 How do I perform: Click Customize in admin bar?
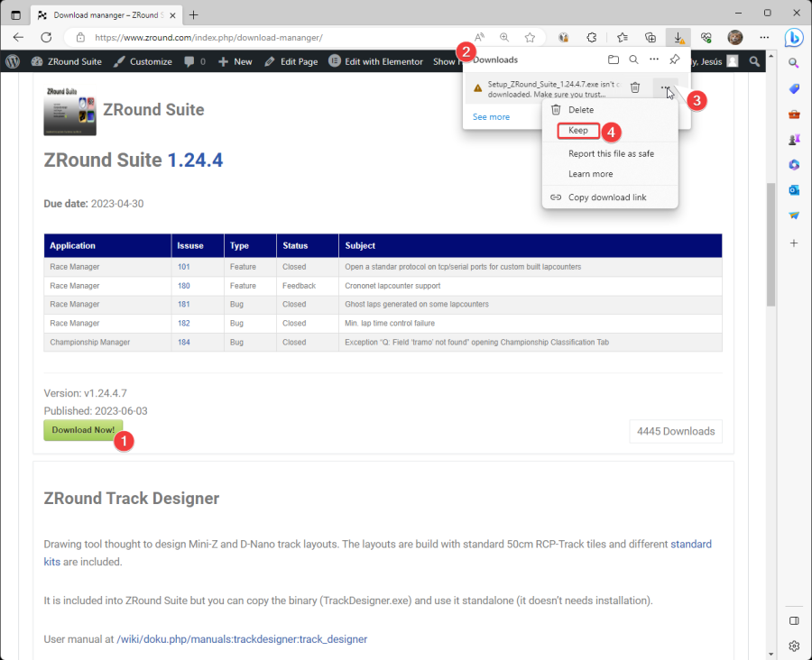point(143,61)
